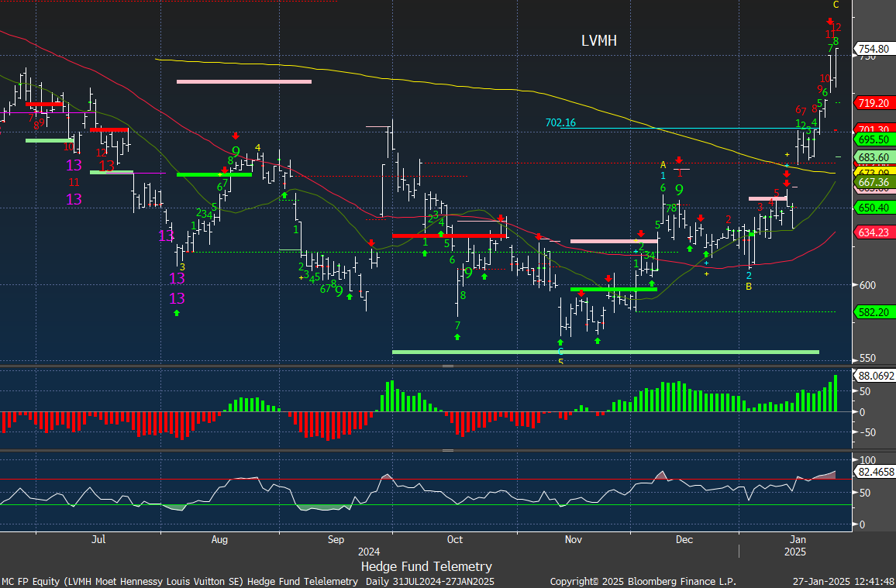Click the Sep month axis label
896x588 pixels.
tap(336, 539)
